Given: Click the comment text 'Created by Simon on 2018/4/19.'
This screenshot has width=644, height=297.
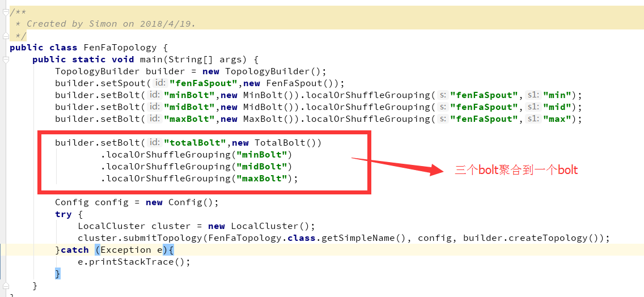Looking at the screenshot, I should tap(111, 24).
